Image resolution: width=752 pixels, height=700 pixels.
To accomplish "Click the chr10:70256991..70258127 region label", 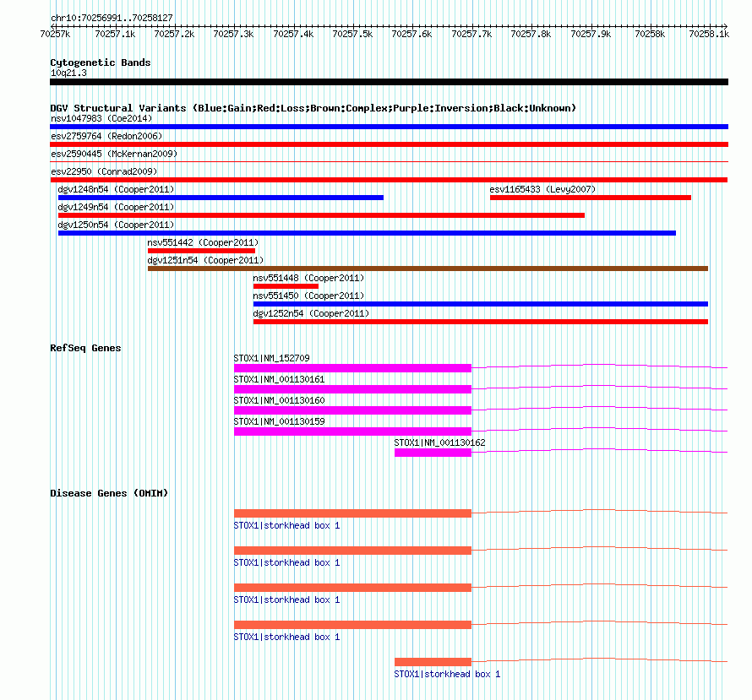I will coord(112,18).
